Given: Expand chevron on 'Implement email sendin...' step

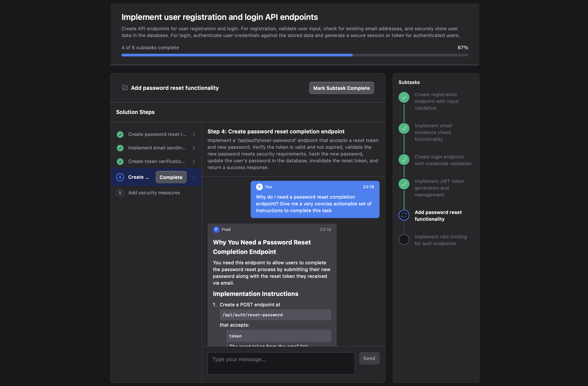Looking at the screenshot, I should [194, 148].
